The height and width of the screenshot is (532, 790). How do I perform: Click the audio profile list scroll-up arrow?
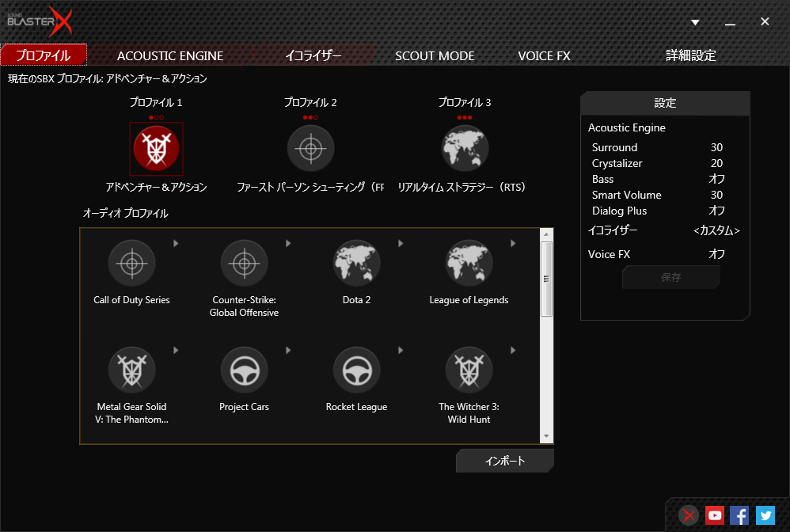click(x=546, y=234)
